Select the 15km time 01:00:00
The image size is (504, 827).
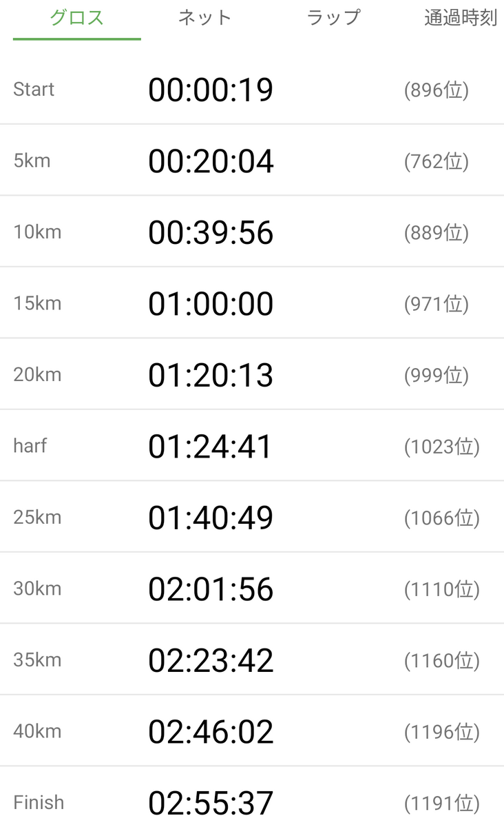coord(211,304)
